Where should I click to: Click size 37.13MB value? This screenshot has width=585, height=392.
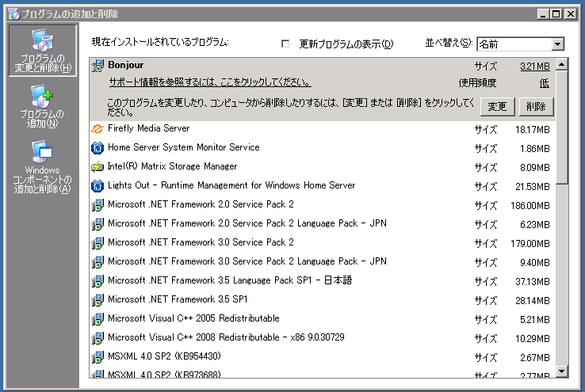point(533,282)
